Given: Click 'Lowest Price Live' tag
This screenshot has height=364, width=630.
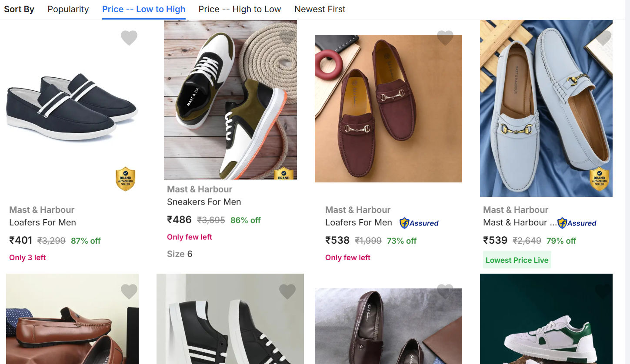Looking at the screenshot, I should [517, 260].
